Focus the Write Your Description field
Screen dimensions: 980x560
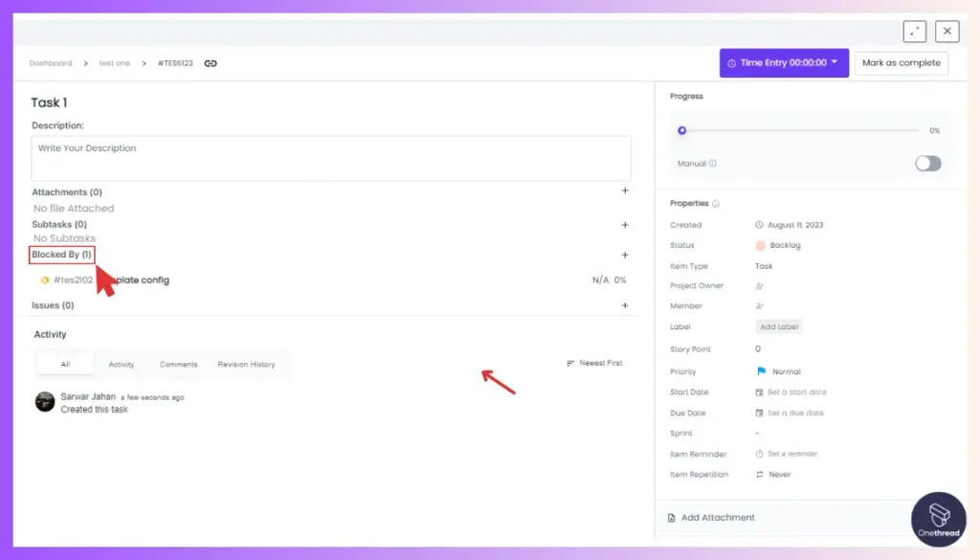point(331,158)
